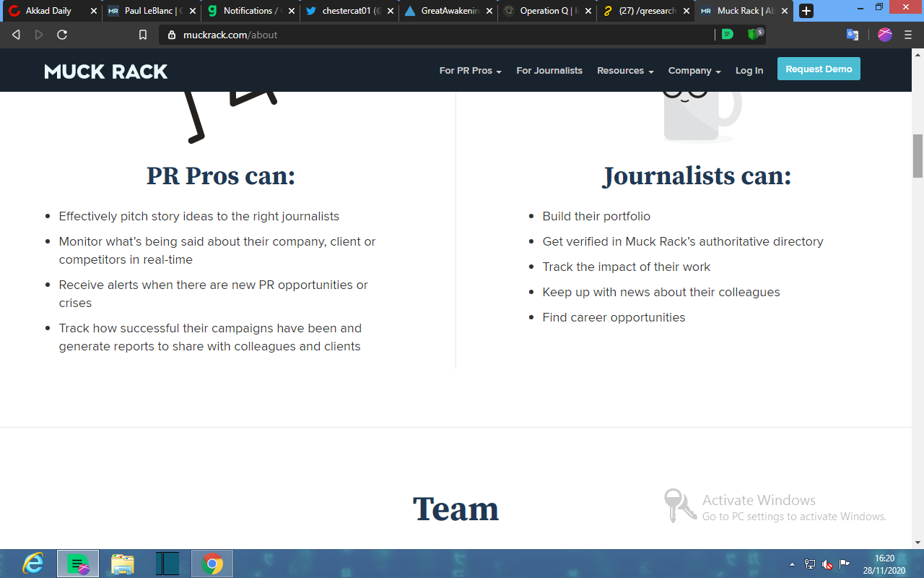
Task: Open a new tab with the plus button
Action: (x=806, y=11)
